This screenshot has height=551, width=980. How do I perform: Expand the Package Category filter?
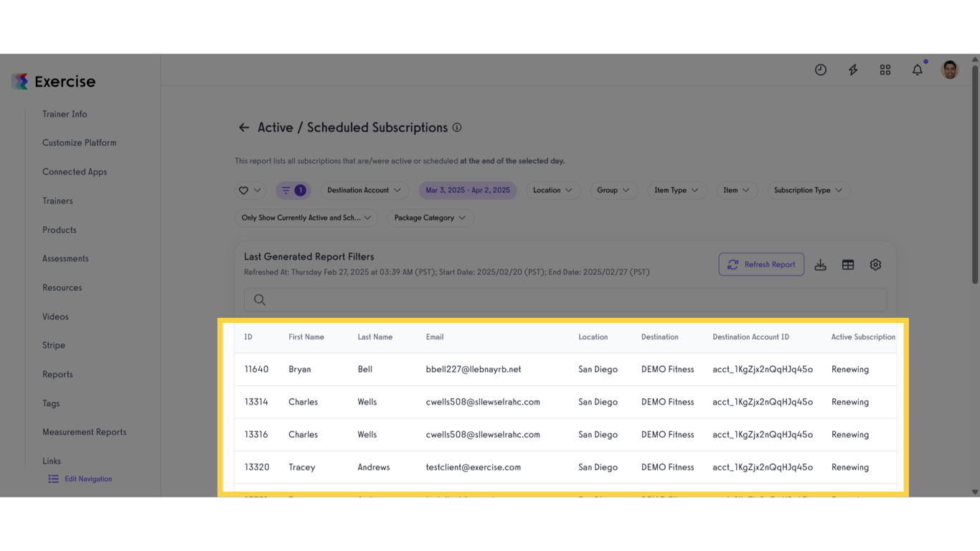pos(430,217)
